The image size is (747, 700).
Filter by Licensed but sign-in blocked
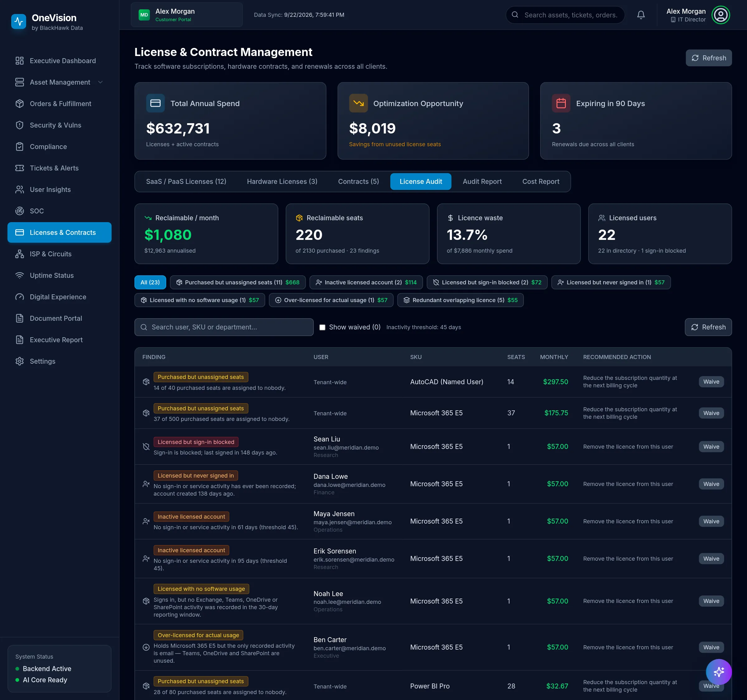[x=487, y=282]
